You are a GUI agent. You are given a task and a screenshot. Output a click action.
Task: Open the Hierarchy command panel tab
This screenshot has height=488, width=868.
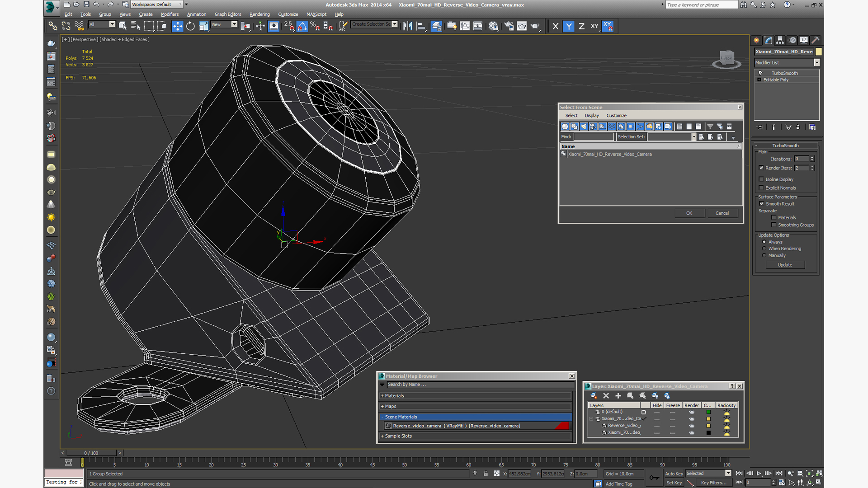[x=780, y=40]
